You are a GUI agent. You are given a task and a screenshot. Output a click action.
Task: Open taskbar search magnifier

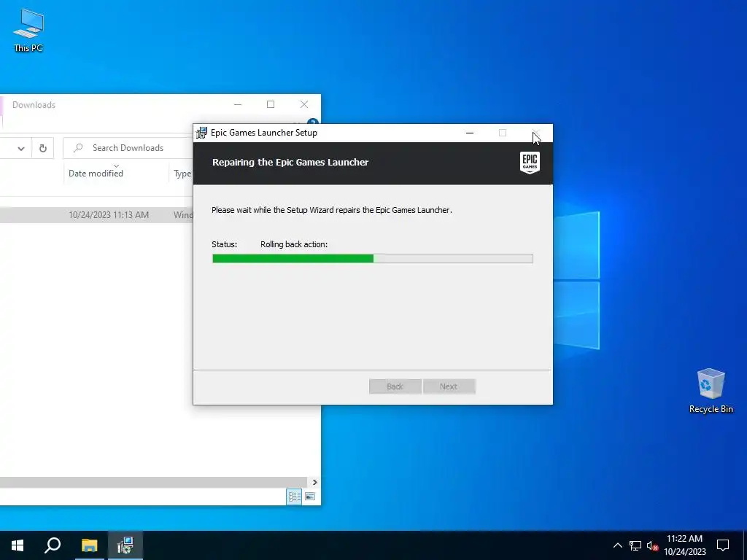[53, 545]
